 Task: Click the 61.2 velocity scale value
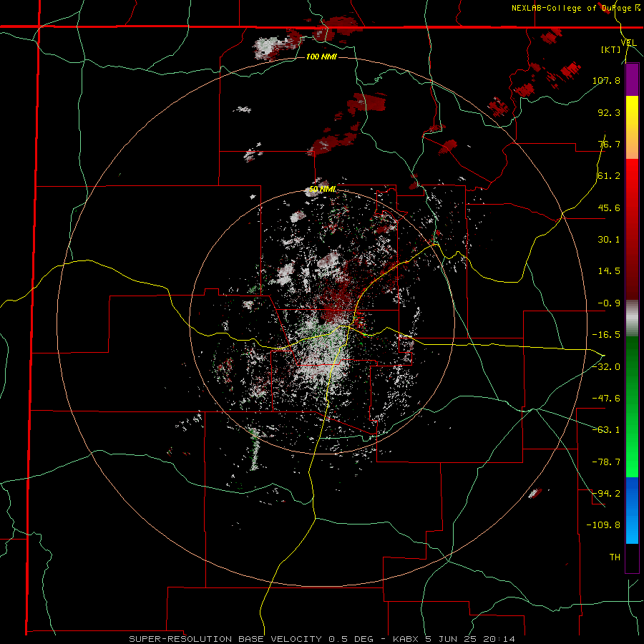(x=609, y=176)
